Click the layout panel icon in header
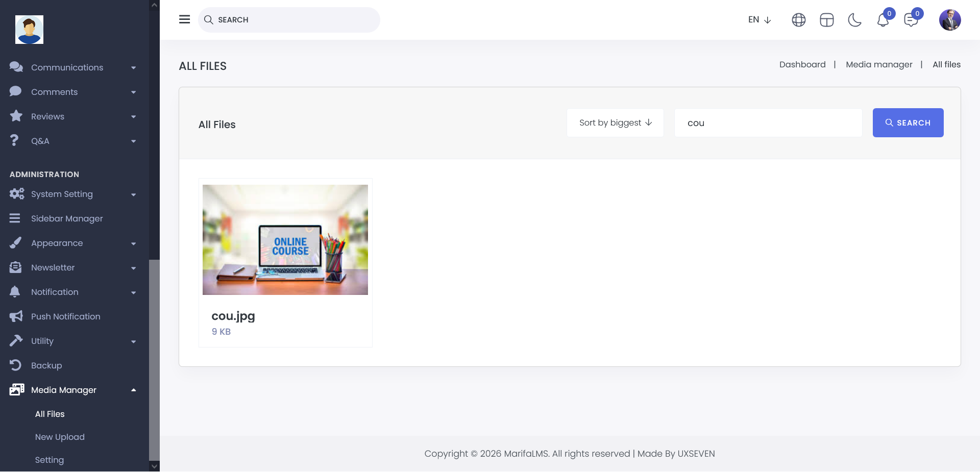The height and width of the screenshot is (472, 980). pyautogui.click(x=826, y=20)
